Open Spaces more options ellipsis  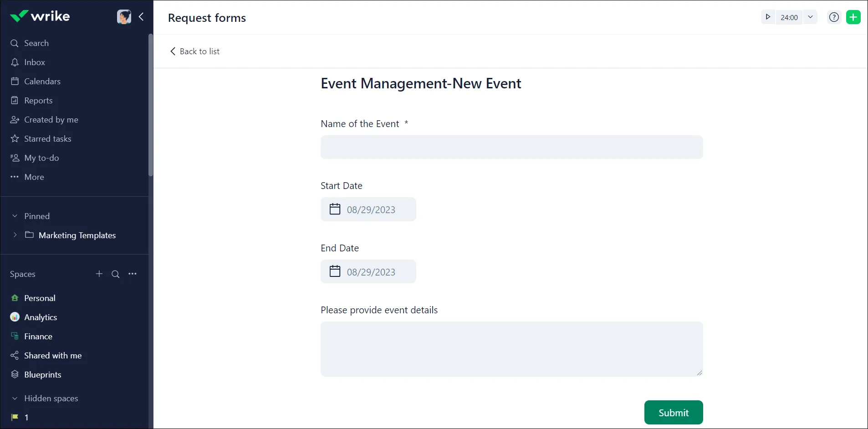coord(133,274)
